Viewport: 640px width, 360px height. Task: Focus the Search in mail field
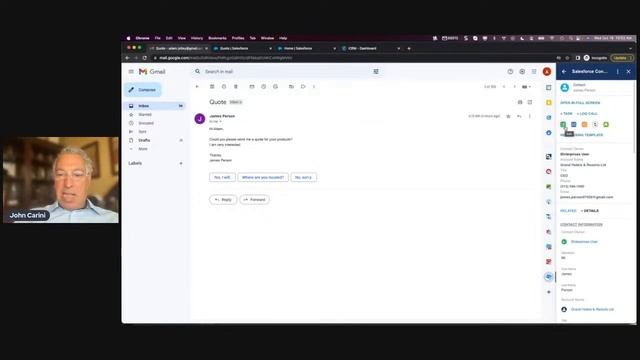[x=286, y=71]
